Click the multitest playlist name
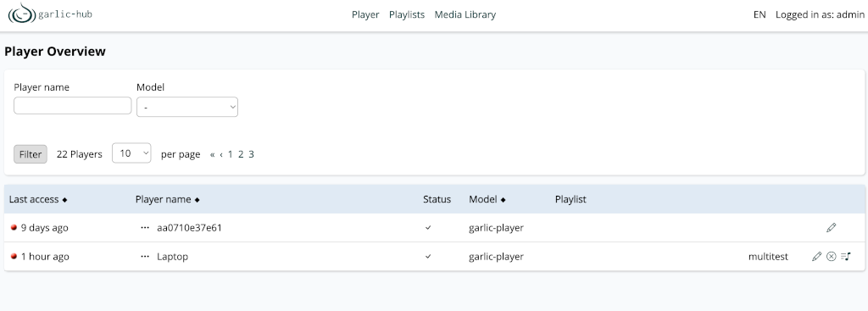 (768, 257)
